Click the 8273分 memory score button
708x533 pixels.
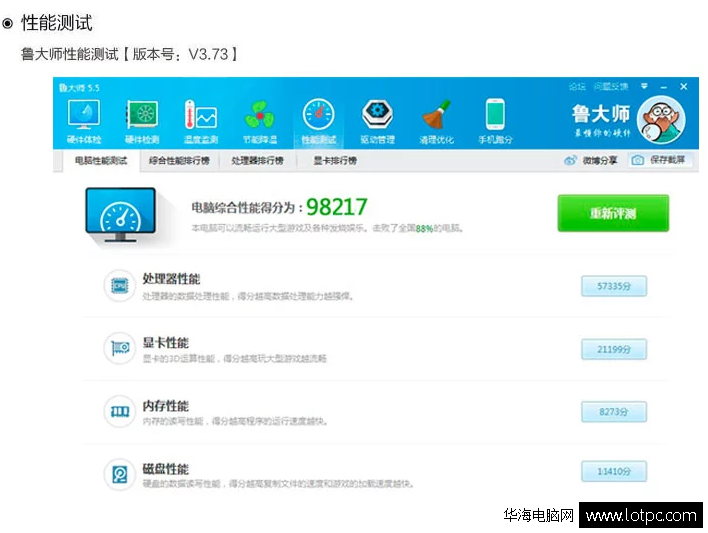tap(614, 411)
